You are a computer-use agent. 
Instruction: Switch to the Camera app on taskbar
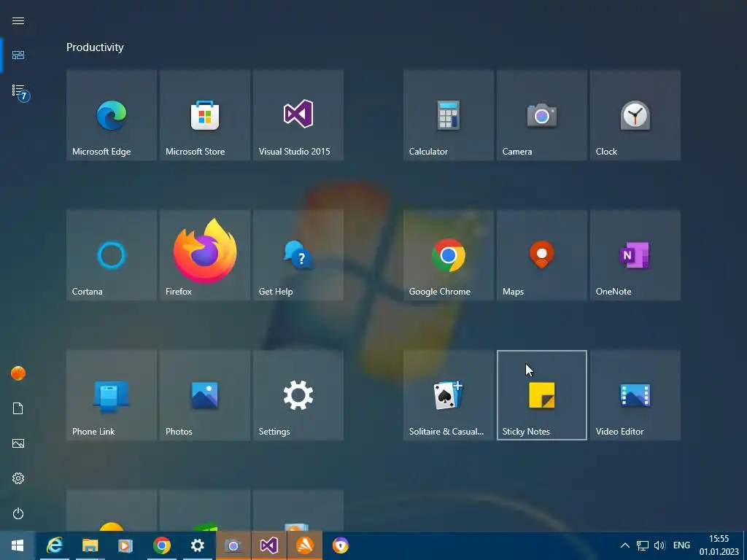coord(233,545)
